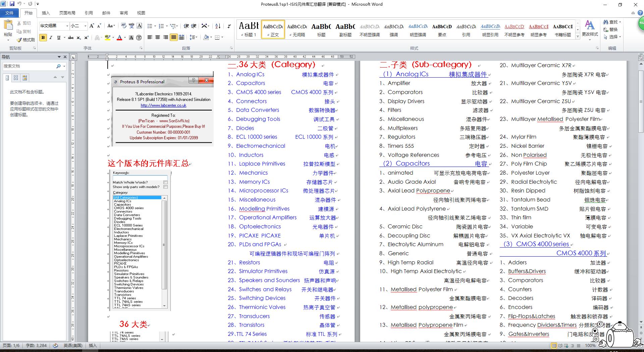644x352 pixels.
Task: Open navigation pane options dropdown arrow
Action: click(x=59, y=57)
